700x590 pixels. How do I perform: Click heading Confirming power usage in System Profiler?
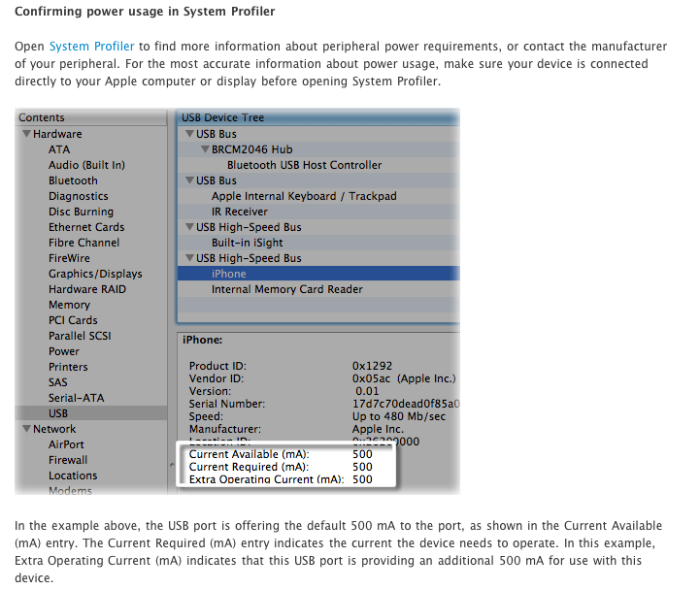click(x=145, y=11)
